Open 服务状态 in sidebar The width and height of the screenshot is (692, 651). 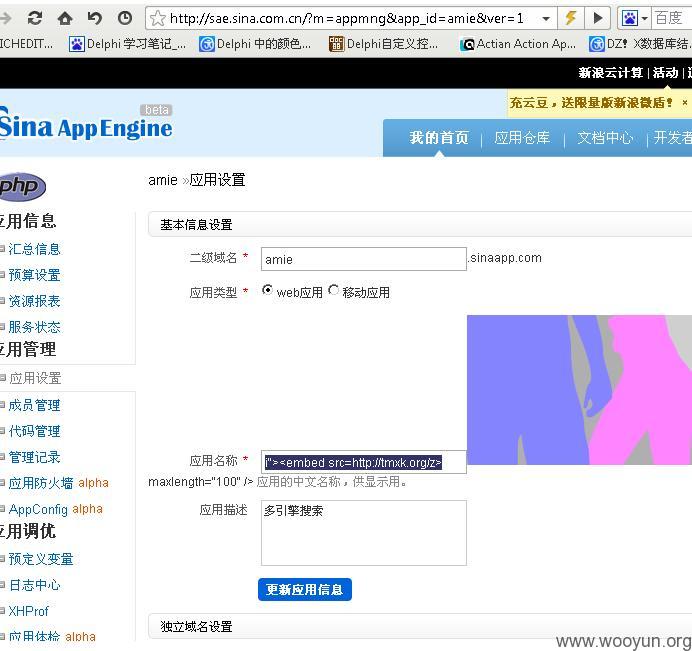(34, 327)
